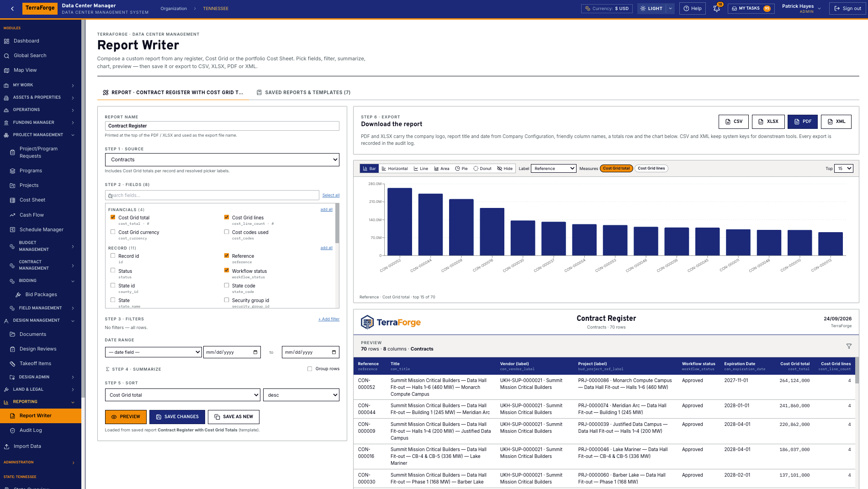The width and height of the screenshot is (868, 489).
Task: Enable Group rows checkbox
Action: (x=310, y=369)
